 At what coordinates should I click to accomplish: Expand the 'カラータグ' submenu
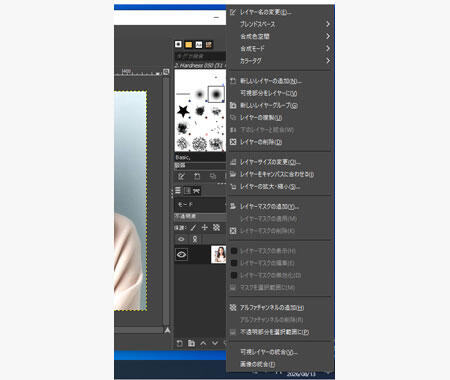280,61
